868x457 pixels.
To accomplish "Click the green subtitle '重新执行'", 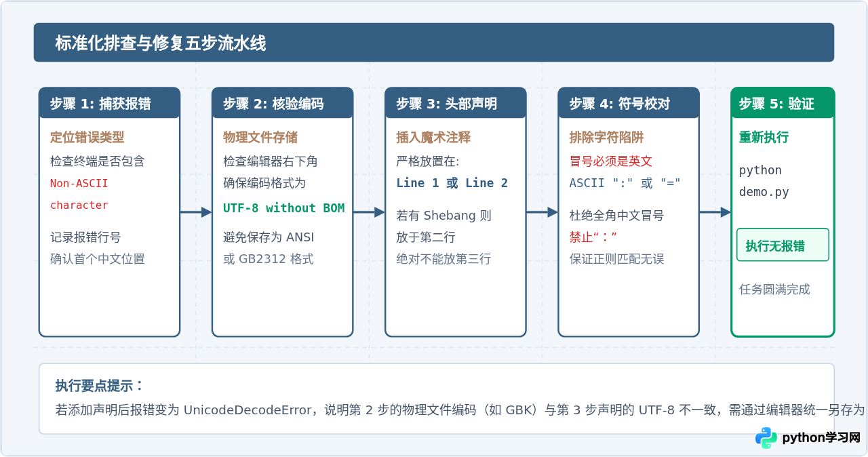I will (x=764, y=137).
